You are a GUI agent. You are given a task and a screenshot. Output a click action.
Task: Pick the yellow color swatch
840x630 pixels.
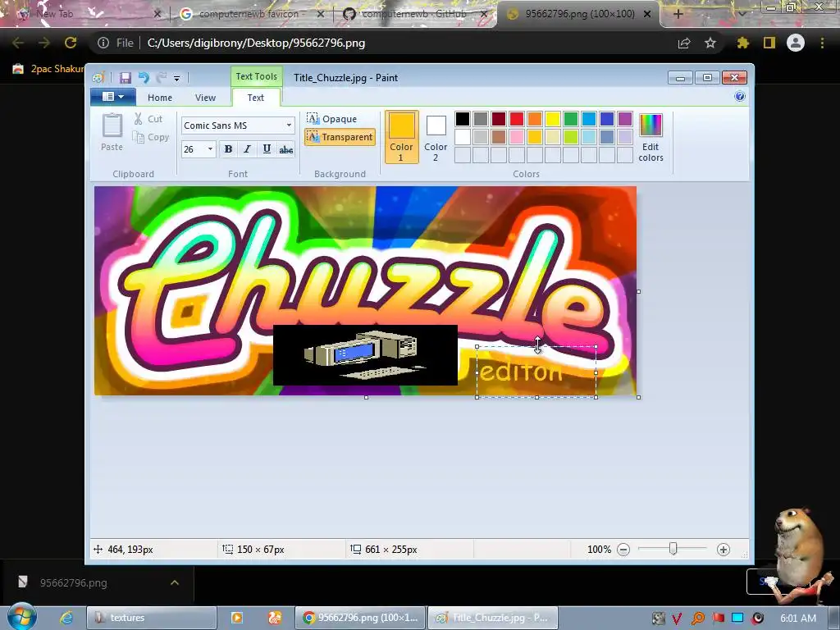coord(552,119)
